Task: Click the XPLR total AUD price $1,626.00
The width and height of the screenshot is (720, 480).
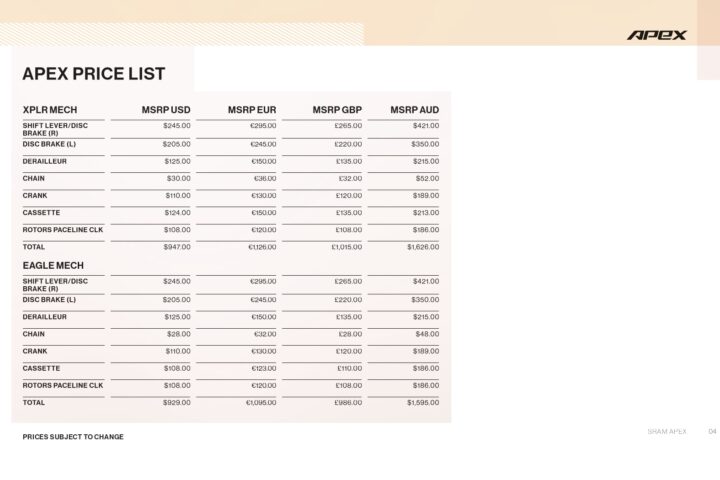Action: (x=422, y=246)
